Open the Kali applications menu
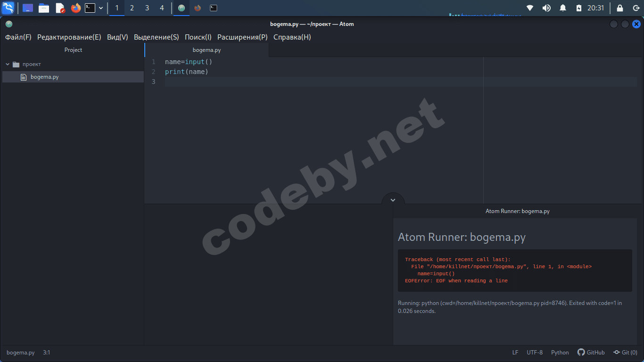The width and height of the screenshot is (644, 362). (x=8, y=8)
